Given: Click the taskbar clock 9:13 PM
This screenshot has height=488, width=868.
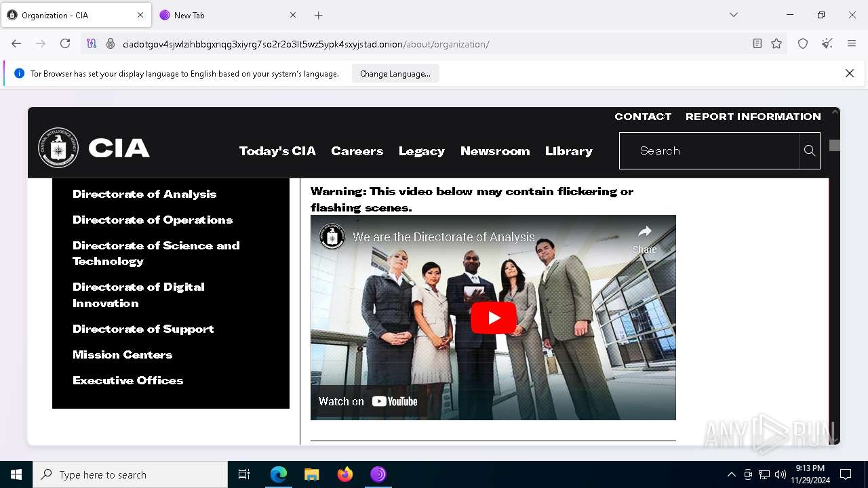Looking at the screenshot, I should [810, 474].
